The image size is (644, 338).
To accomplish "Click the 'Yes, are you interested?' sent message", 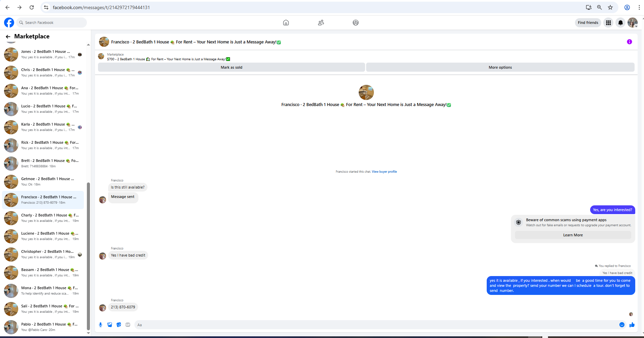I will 612,210.
